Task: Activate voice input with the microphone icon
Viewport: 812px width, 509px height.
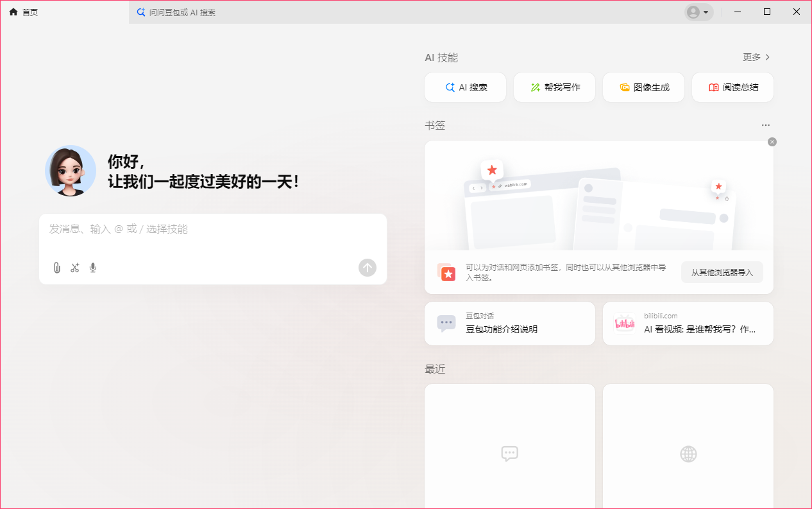Action: (92, 268)
